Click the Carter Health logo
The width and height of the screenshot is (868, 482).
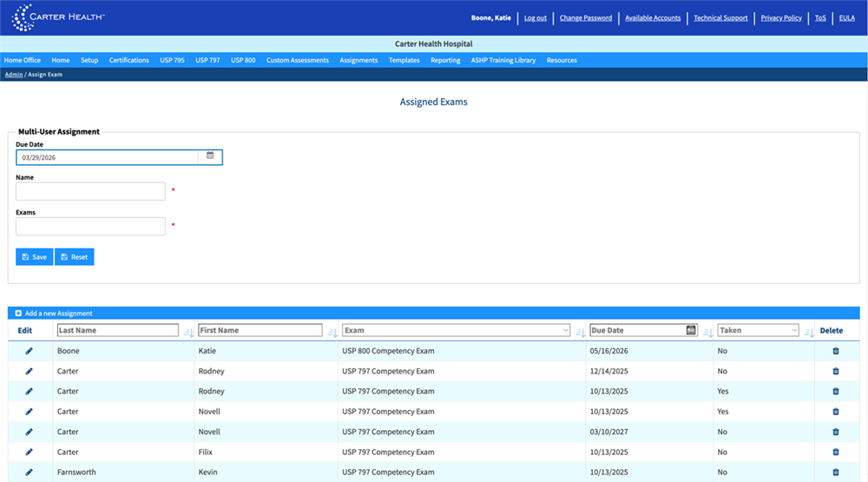coord(58,17)
